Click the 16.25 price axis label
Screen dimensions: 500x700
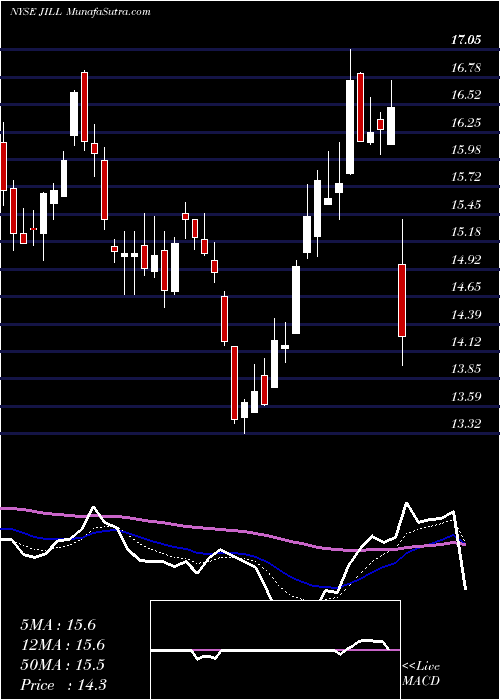[466, 123]
